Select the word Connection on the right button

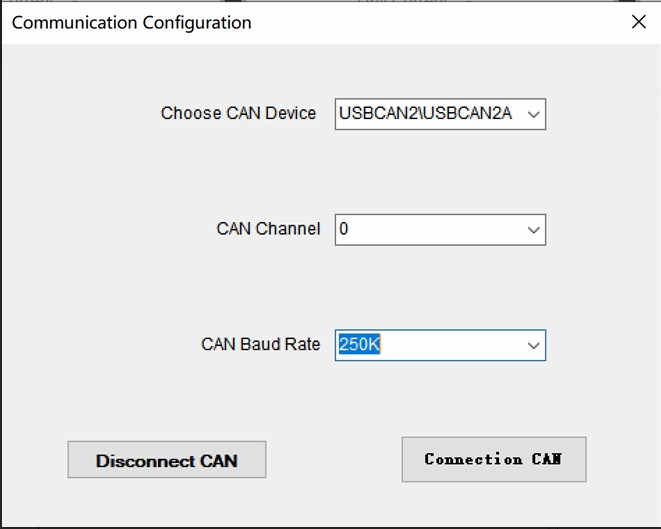[x=473, y=459]
